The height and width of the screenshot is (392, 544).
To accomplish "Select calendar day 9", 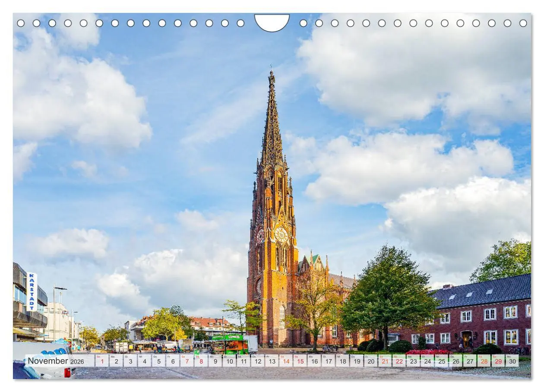I will point(215,361).
